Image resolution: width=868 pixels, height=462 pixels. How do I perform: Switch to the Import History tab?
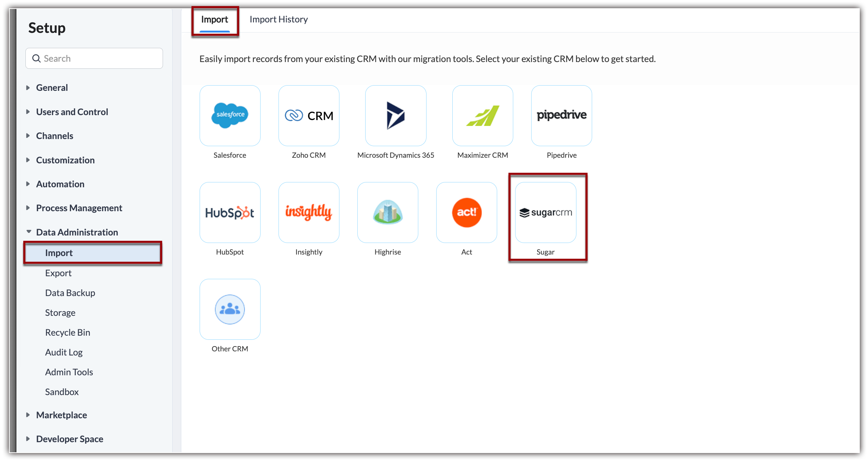point(278,19)
